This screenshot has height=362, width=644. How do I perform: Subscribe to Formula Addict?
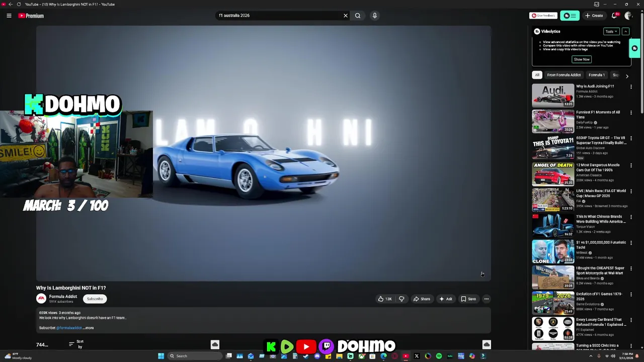(95, 299)
